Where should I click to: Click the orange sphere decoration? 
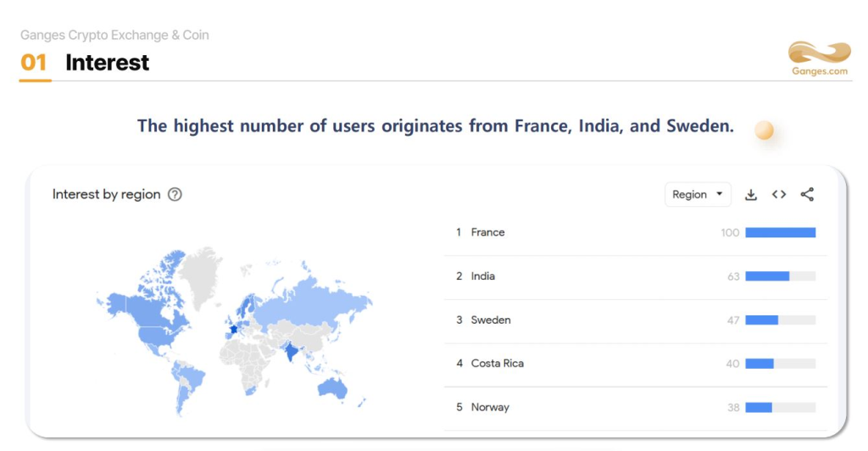click(x=764, y=130)
